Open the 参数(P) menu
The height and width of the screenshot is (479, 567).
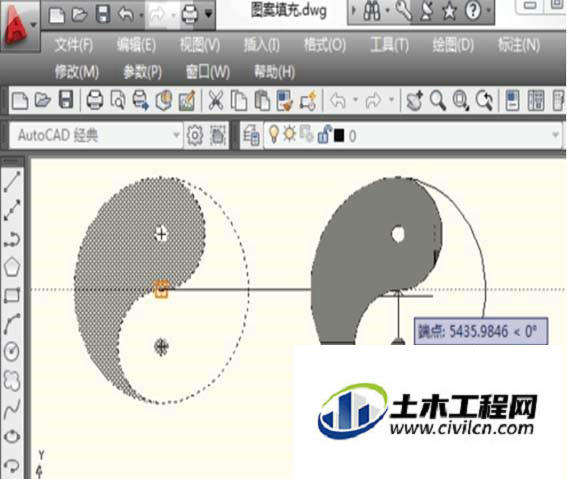click(x=142, y=72)
